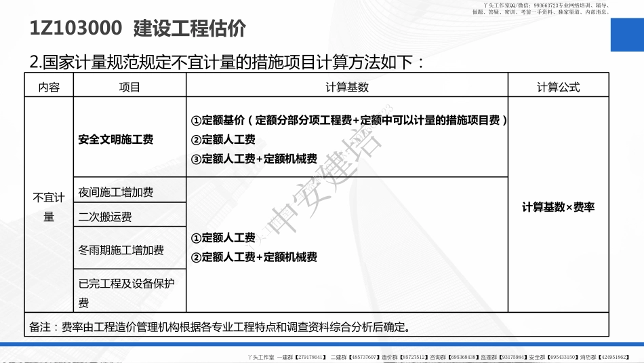
Task: Select the "计算公式" column header
Action: (x=558, y=87)
